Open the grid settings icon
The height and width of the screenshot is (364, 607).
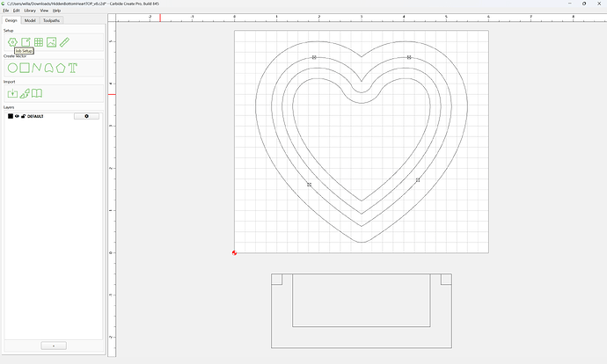pos(39,42)
